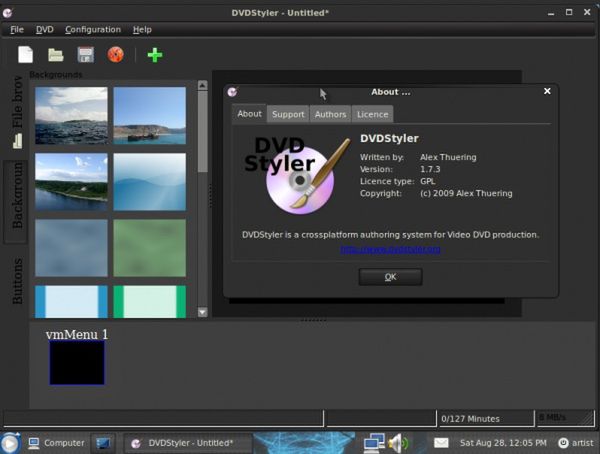Open the dvdstyler.org website link
The image size is (600, 454).
[x=390, y=250]
